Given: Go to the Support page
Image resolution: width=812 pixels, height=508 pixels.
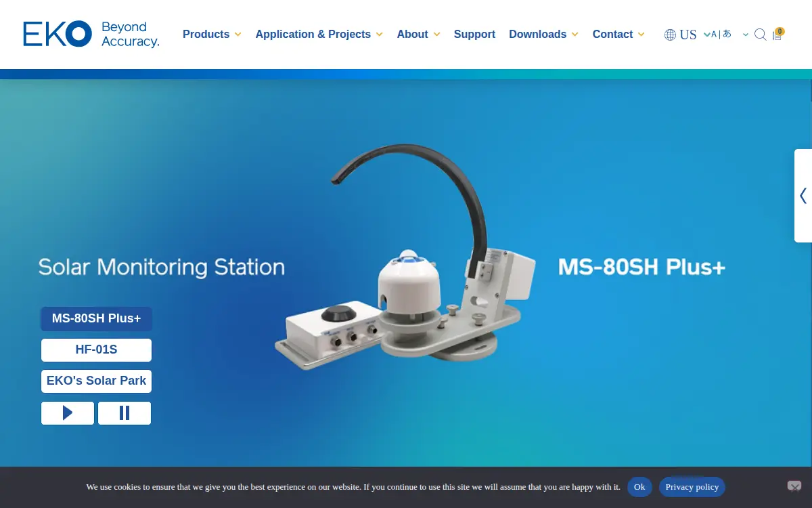Looking at the screenshot, I should tap(474, 35).
